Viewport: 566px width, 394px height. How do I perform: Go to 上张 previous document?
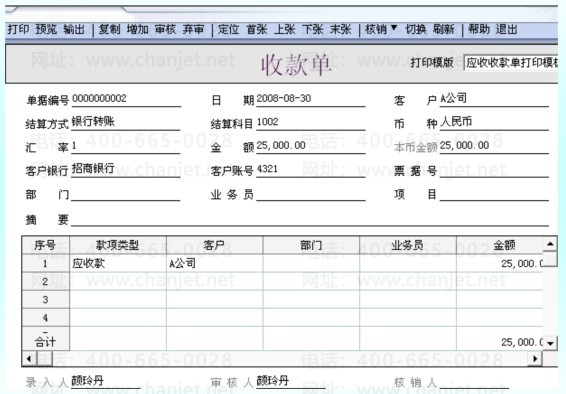click(x=284, y=29)
